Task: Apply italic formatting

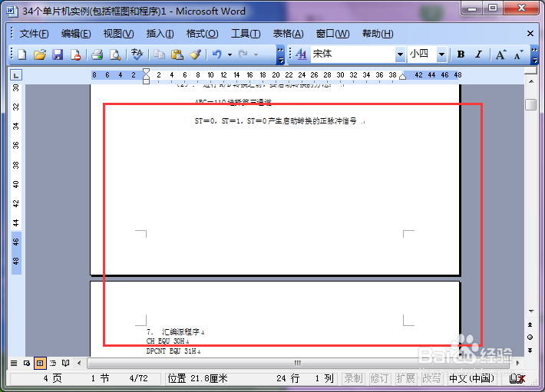Action: [479, 54]
